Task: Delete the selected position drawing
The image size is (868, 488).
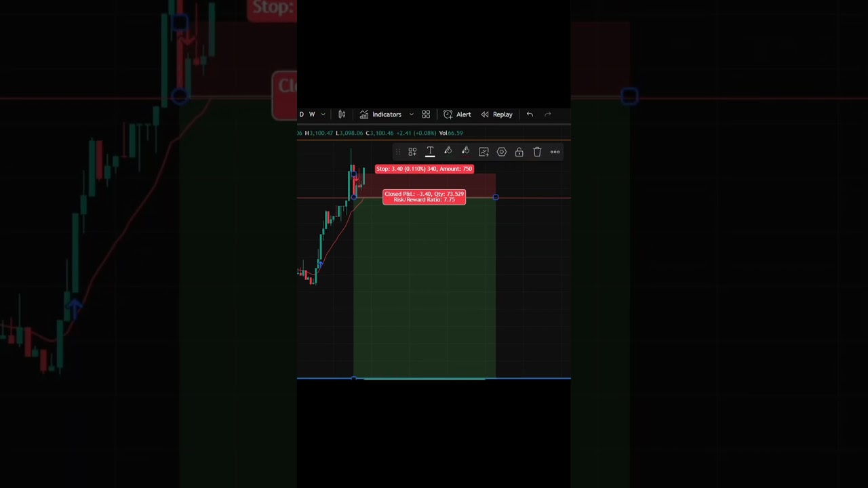Action: coord(537,152)
